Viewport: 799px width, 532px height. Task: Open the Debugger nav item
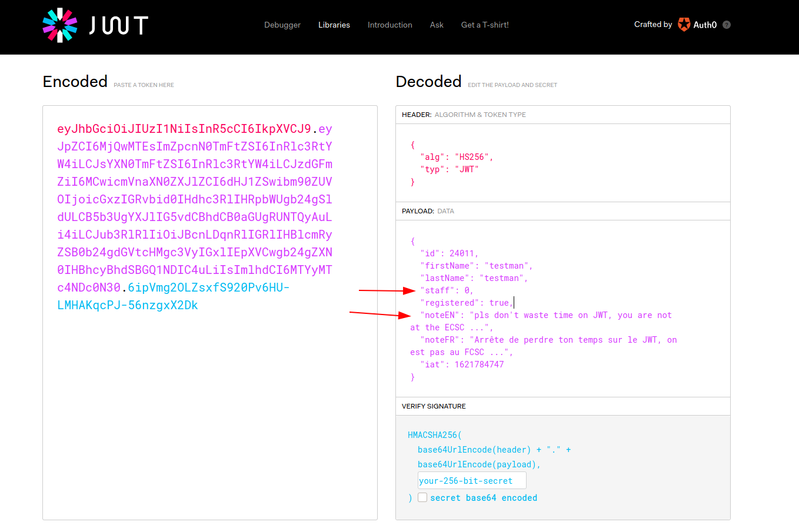(x=282, y=25)
